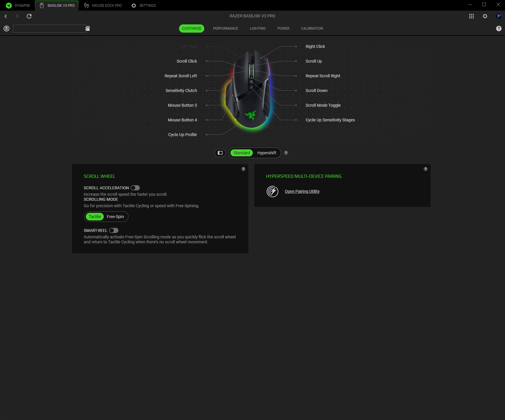
Task: Click the profile selection field
Action: coord(50,29)
